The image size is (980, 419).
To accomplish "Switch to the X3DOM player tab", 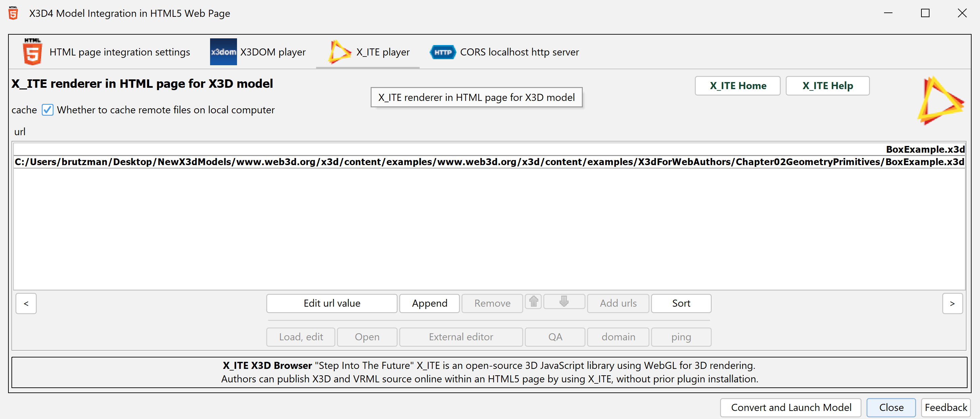I will [258, 52].
